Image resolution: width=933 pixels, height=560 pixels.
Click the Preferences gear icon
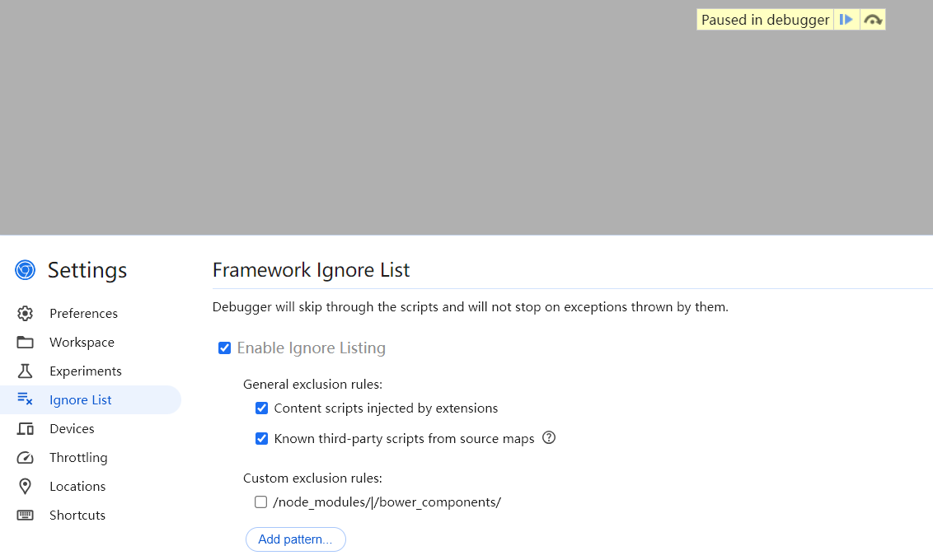coord(25,313)
